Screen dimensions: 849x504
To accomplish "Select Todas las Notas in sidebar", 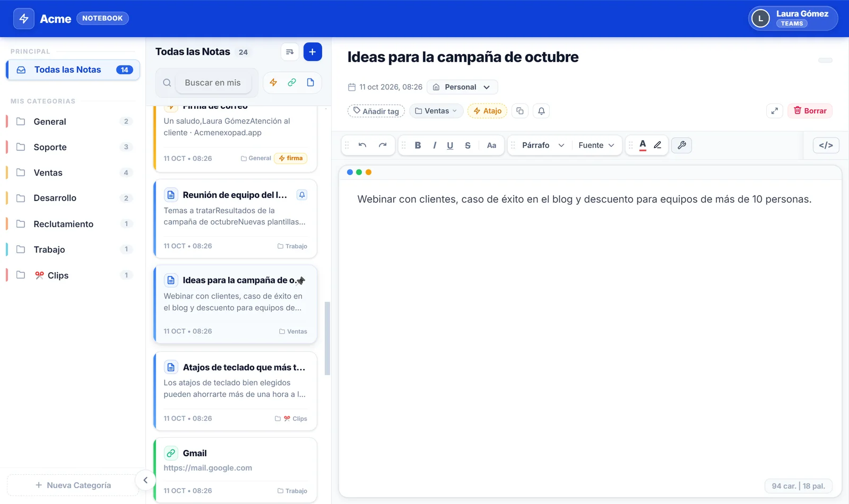I will click(x=73, y=70).
